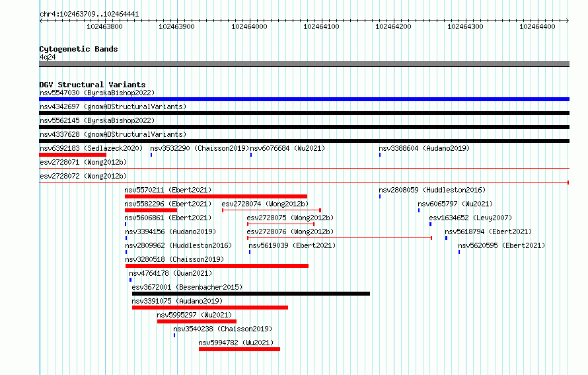Open nsv6065797 (Wu2021) label
Screen dimensions: 588x375
click(x=455, y=204)
